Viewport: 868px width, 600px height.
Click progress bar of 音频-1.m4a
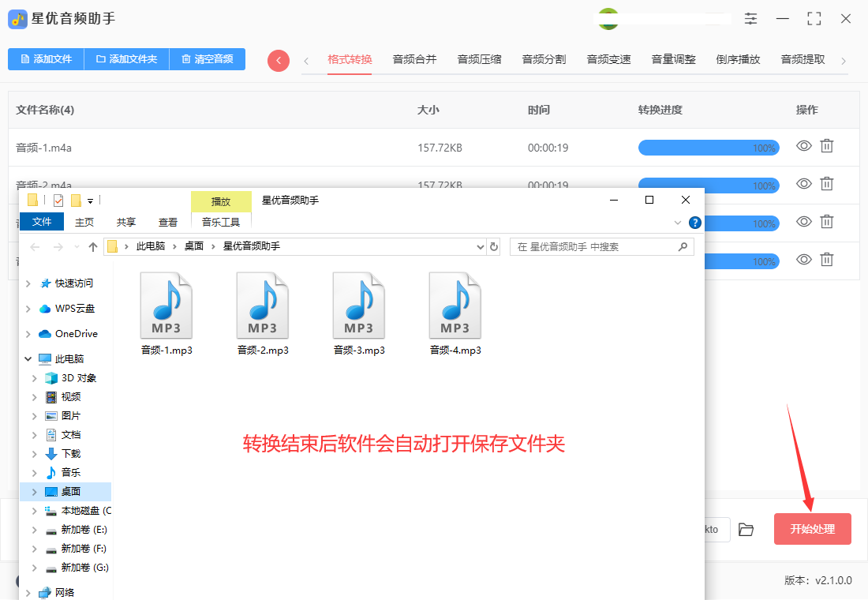click(x=709, y=148)
